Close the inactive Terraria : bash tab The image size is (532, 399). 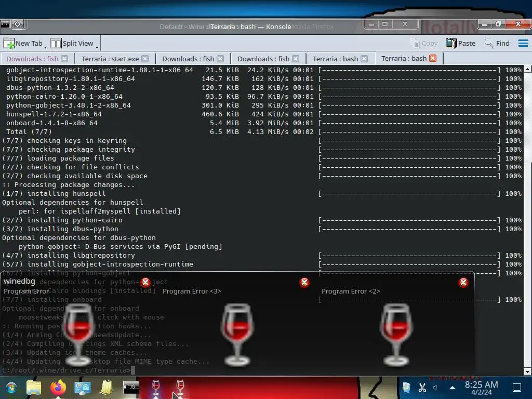pos(364,59)
